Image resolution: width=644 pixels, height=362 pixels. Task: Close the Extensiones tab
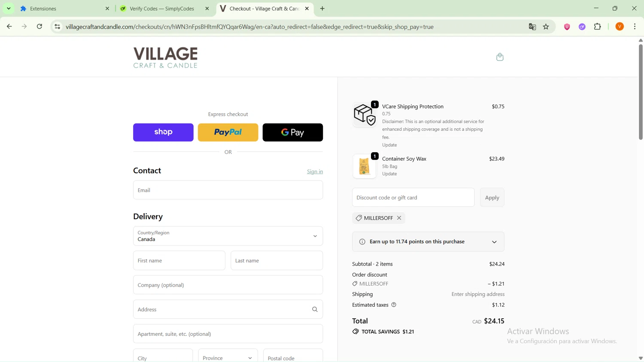tap(107, 9)
